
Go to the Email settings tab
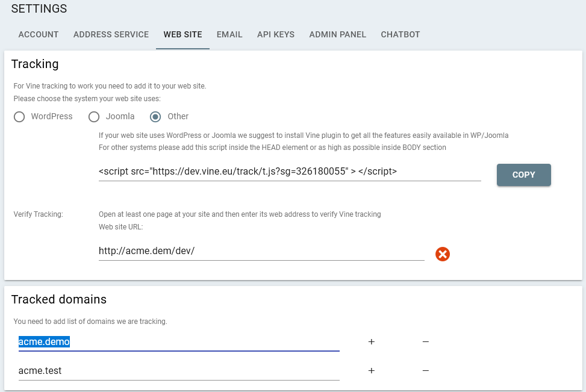click(x=229, y=34)
